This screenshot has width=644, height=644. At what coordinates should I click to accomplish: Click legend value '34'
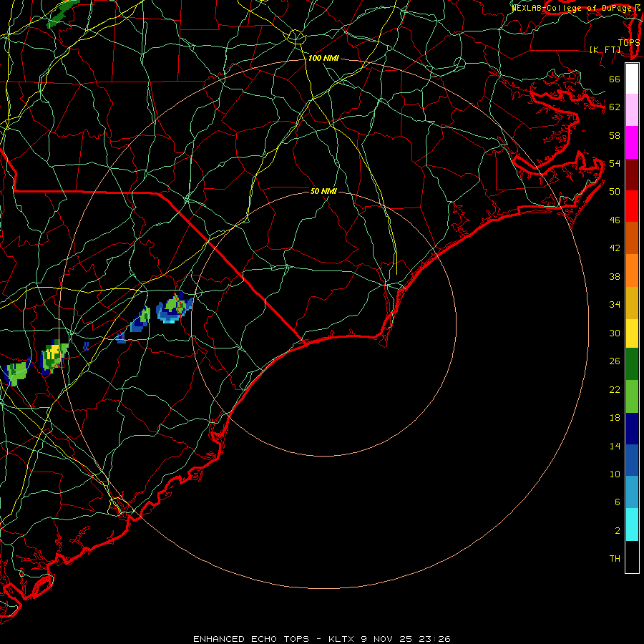615,305
